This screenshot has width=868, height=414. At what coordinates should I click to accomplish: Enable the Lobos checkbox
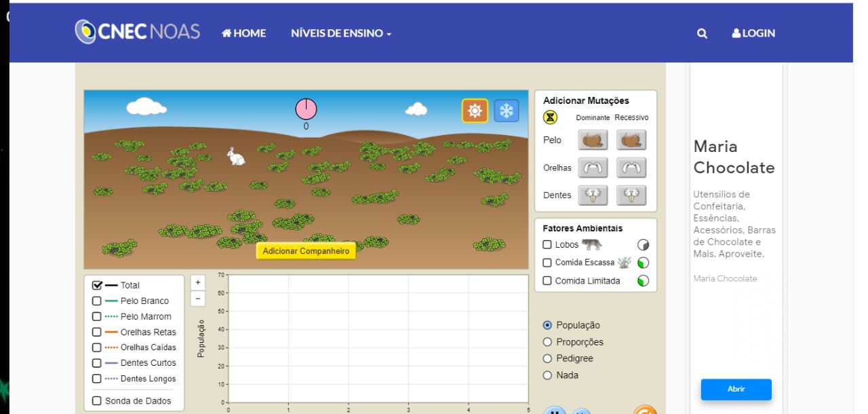tap(547, 244)
